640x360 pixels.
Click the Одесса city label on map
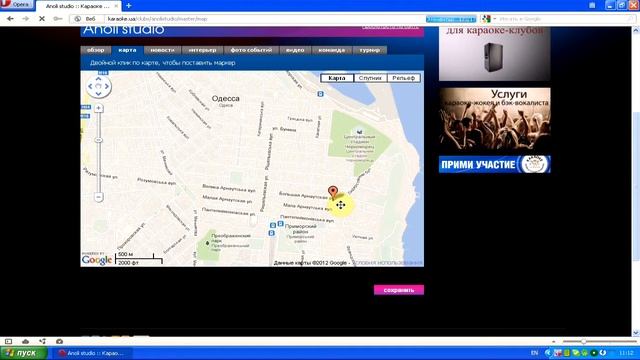[x=226, y=98]
